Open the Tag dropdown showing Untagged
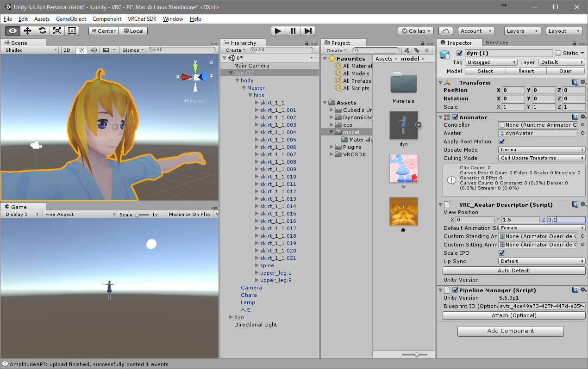The height and width of the screenshot is (369, 588). (491, 62)
